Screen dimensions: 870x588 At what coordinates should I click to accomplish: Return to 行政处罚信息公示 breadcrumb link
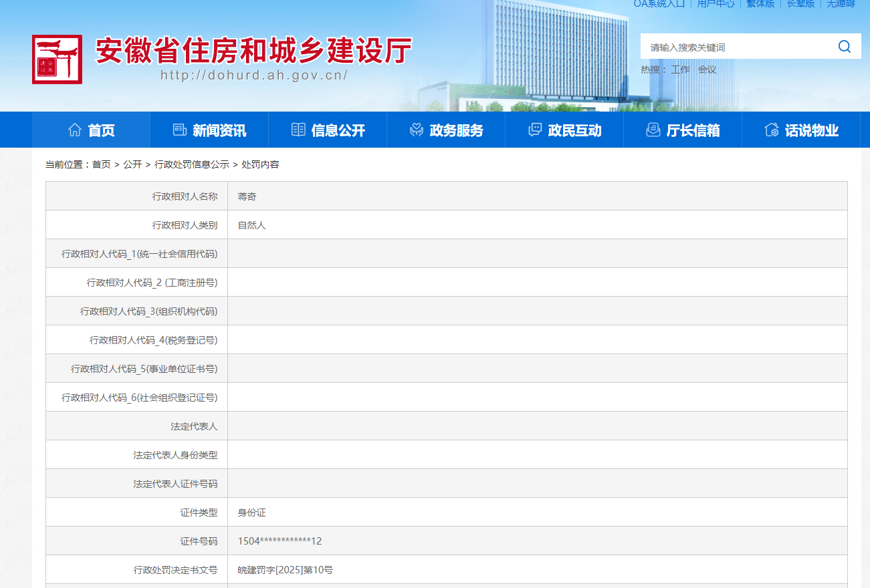click(x=191, y=164)
